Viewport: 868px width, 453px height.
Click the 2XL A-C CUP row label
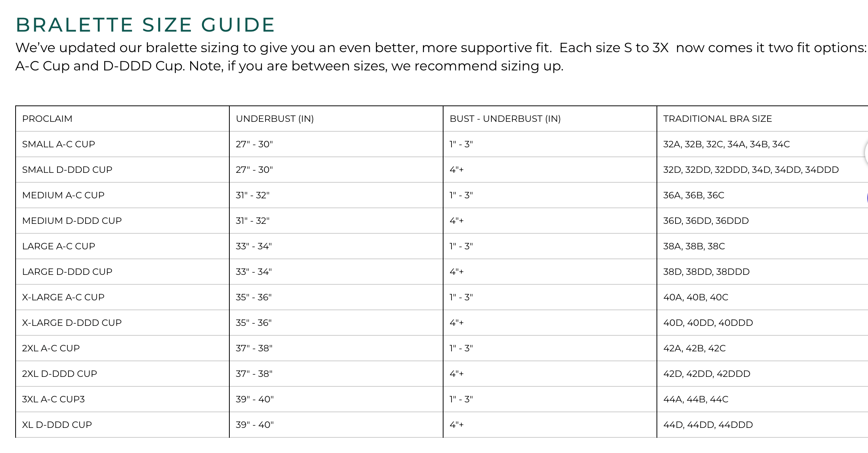[x=51, y=348]
